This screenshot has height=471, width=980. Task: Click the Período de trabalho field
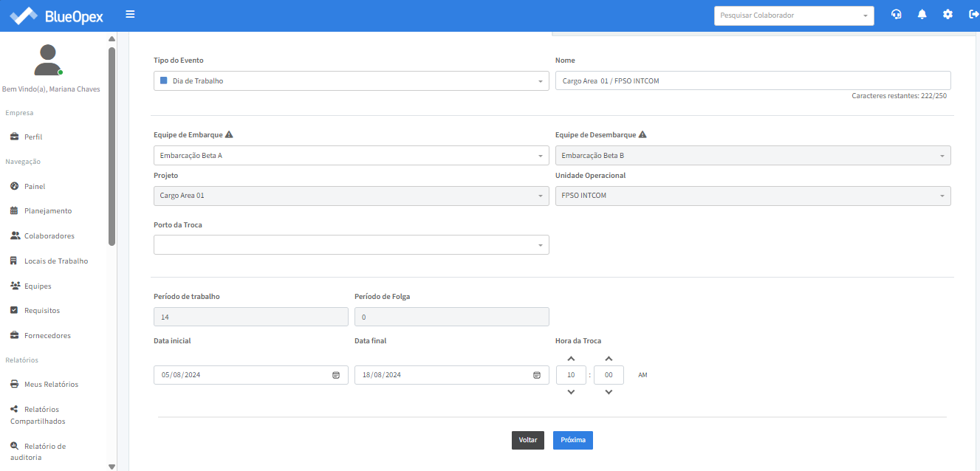pos(251,317)
